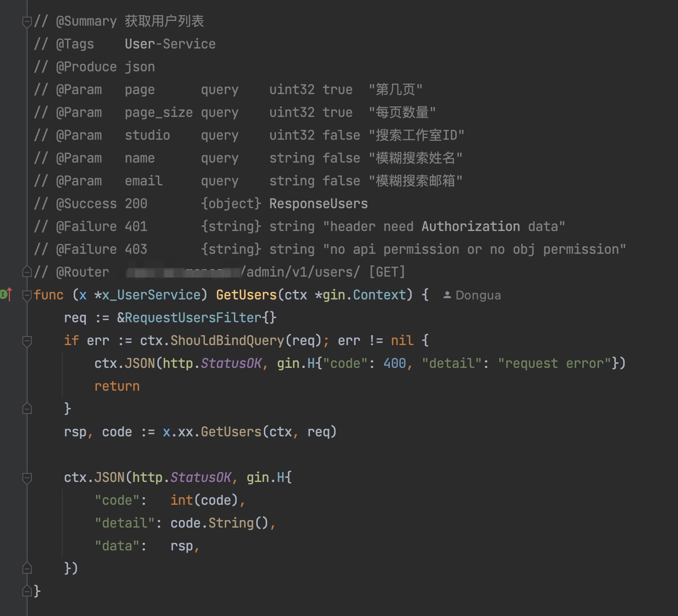The width and height of the screenshot is (678, 616).
Task: Click the email parameter name
Action: 144,181
